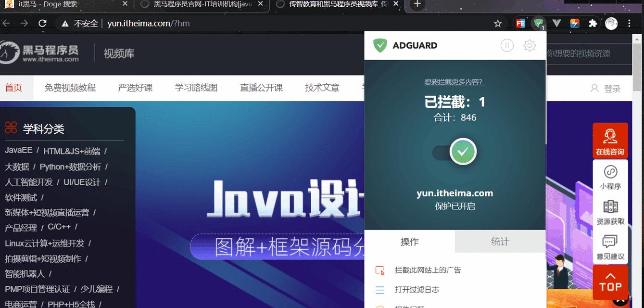Open 学习路线图 navigation item
This screenshot has width=644, height=308.
click(196, 88)
